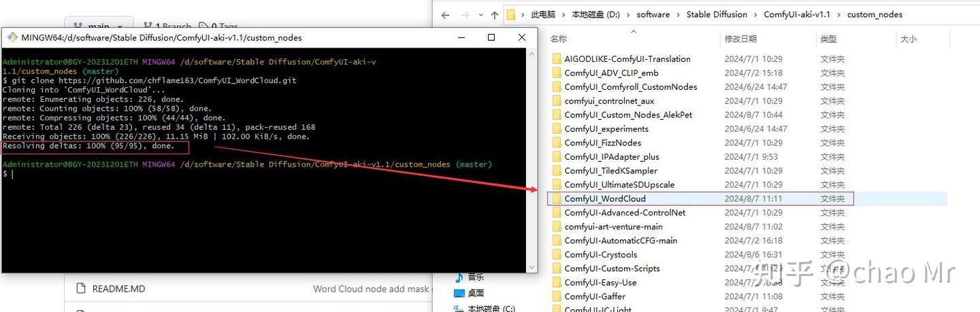Click folder icon of ComfyUI-Custom-Scripts
Screen dimensions: 980x312
(x=557, y=268)
